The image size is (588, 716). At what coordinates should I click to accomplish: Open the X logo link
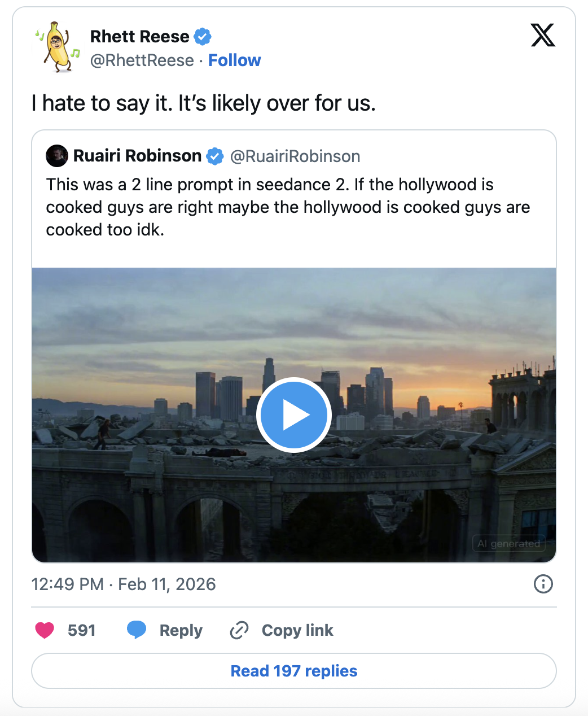[543, 35]
